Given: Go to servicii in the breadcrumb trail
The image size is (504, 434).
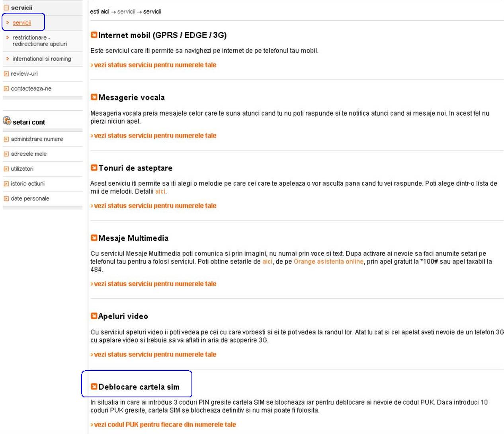Looking at the screenshot, I should click(126, 12).
